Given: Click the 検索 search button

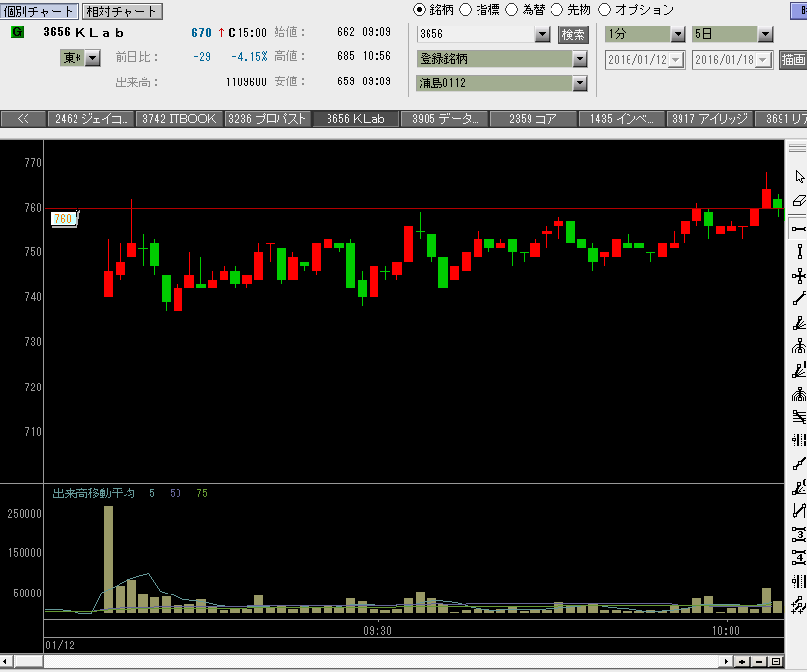Looking at the screenshot, I should coord(573,34).
